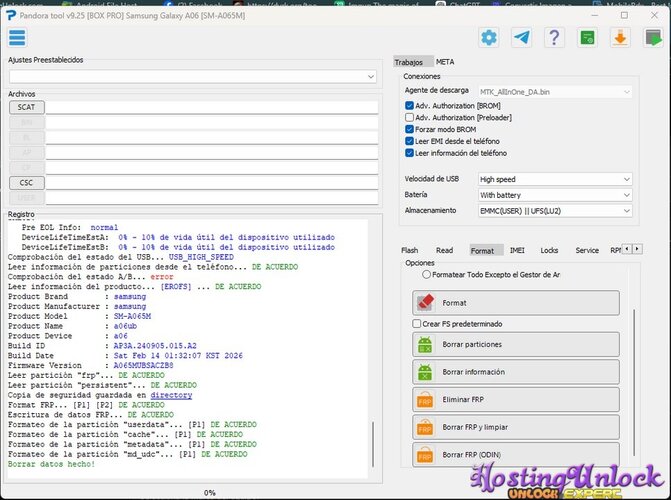This screenshot has width=671, height=500.
Task: Enable Crear FS predeterminado checkbox
Action: [416, 324]
